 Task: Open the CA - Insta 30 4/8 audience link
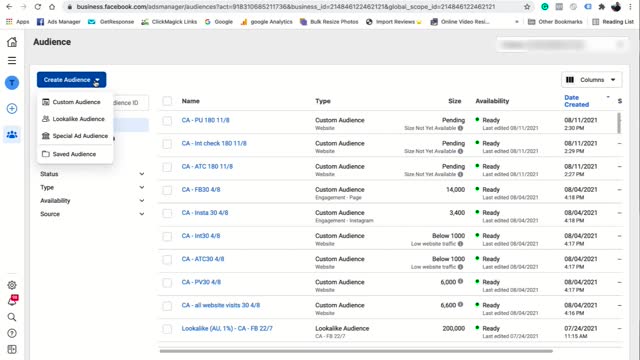[205, 213]
